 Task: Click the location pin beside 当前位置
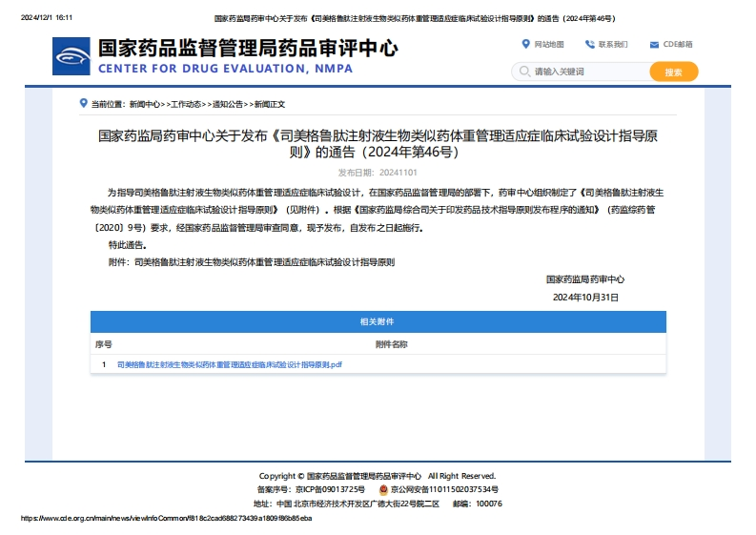pos(84,103)
